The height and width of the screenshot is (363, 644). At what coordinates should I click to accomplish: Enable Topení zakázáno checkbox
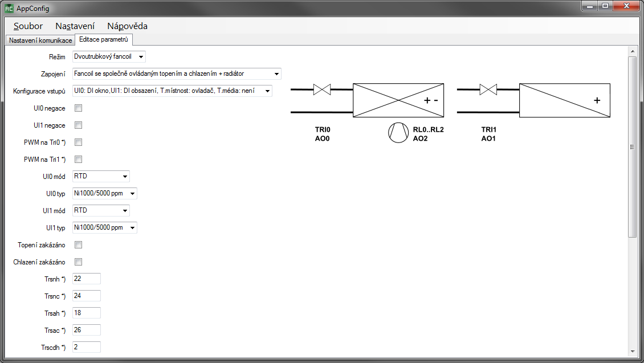tap(78, 244)
